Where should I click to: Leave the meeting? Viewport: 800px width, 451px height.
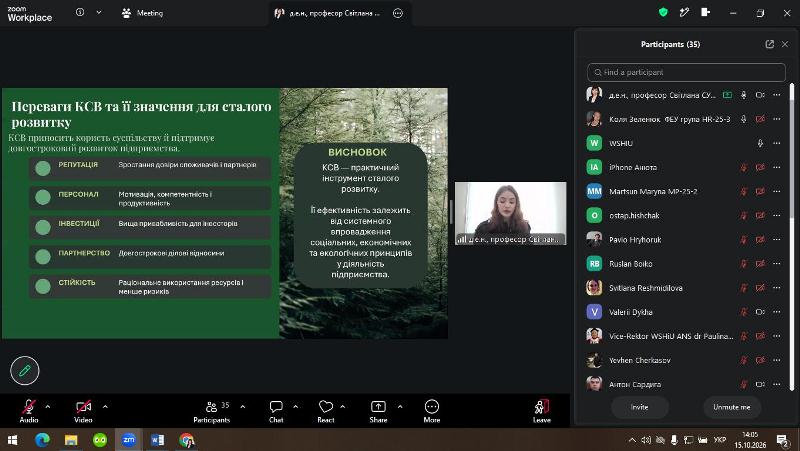(542, 411)
